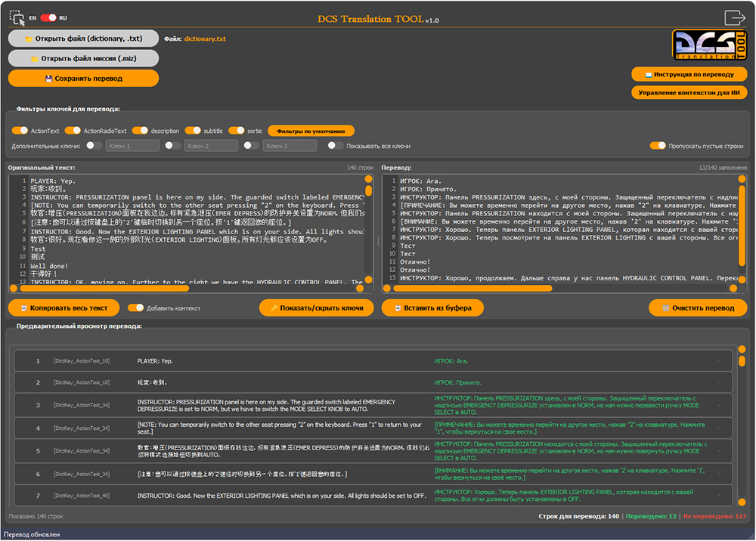Click the dictionary.txt filename link
This screenshot has height=541, width=756.
point(204,38)
